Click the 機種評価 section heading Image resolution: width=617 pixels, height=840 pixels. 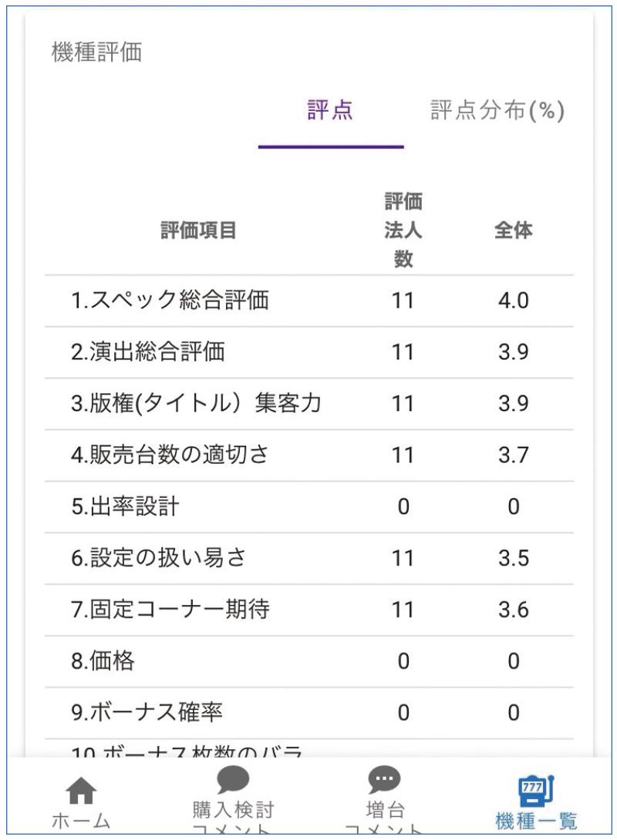pyautogui.click(x=96, y=54)
